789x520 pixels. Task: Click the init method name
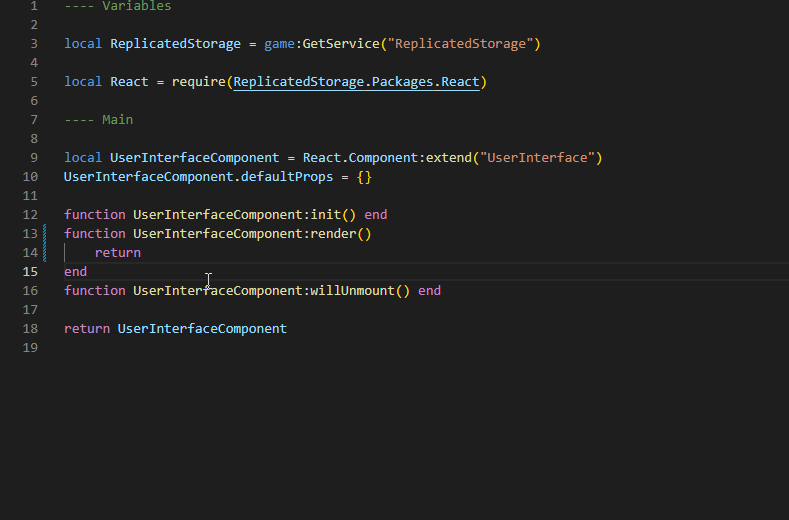tap(326, 214)
